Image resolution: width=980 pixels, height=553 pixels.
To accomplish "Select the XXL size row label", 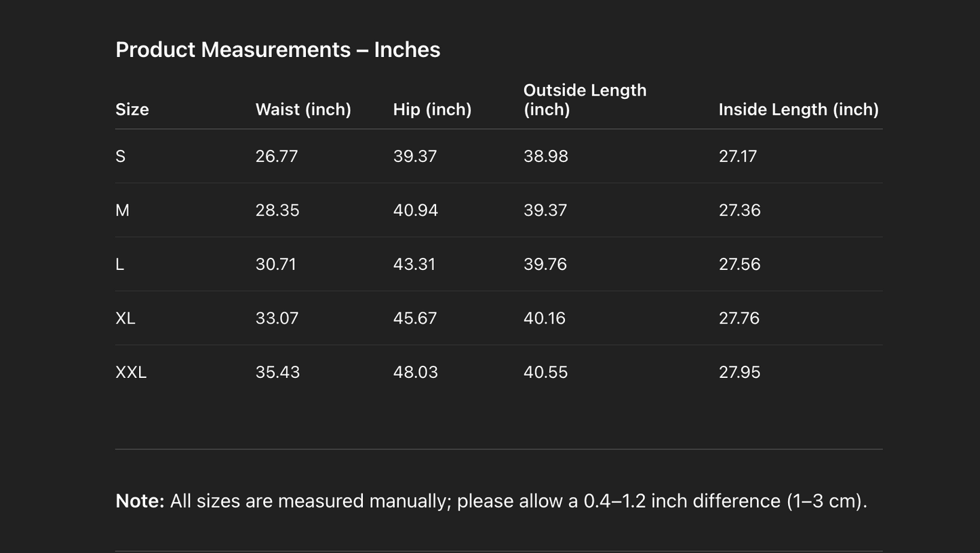I will tap(131, 372).
